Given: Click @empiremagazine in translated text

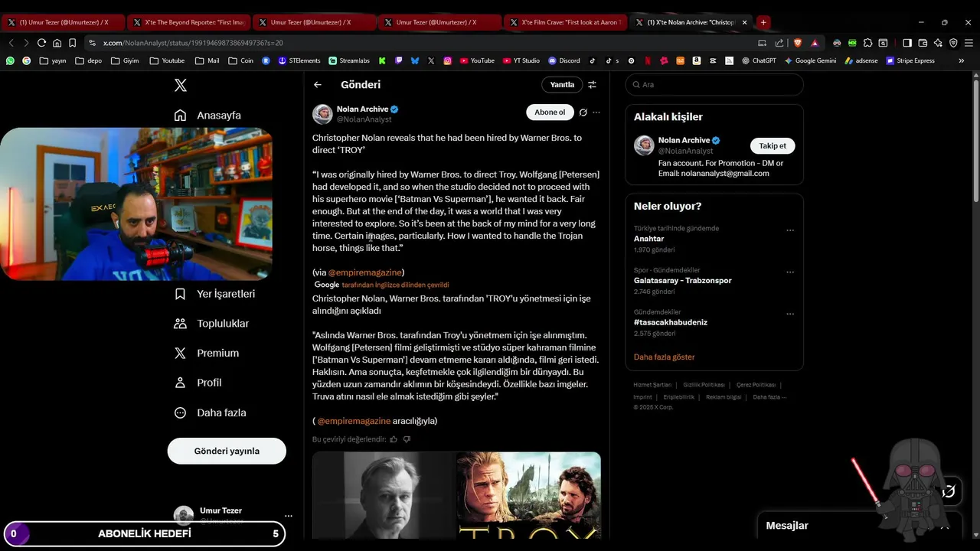Looking at the screenshot, I should [354, 421].
